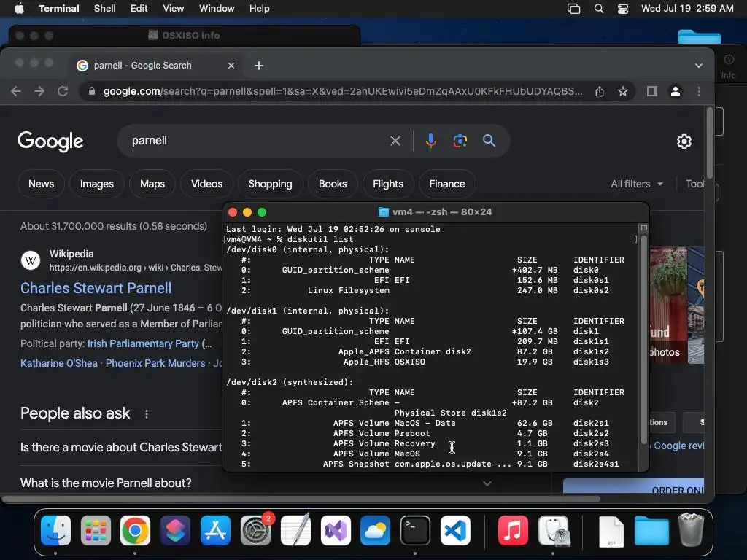The image size is (747, 560).
Task: Open the Help menu
Action: point(259,9)
